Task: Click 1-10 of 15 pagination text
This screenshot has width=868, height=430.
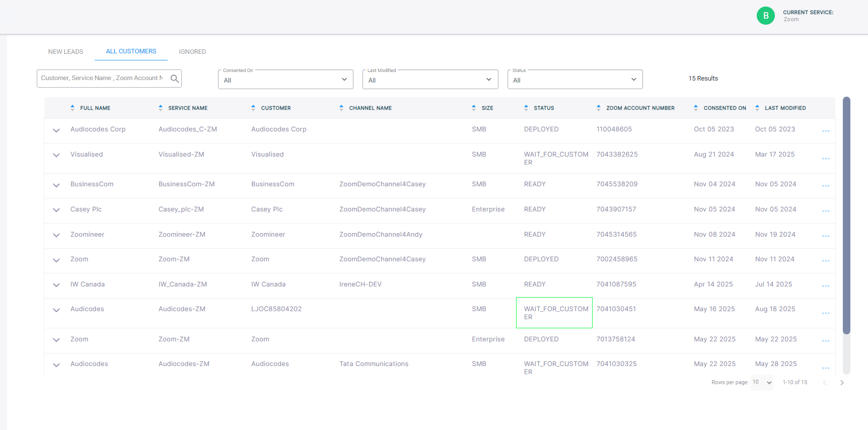Action: 795,383
